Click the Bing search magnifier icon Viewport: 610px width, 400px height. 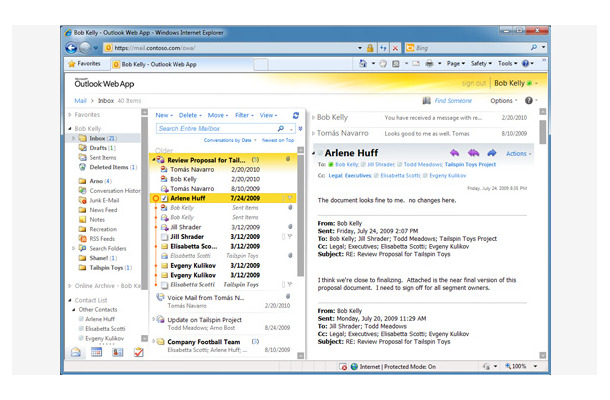pos(534,47)
